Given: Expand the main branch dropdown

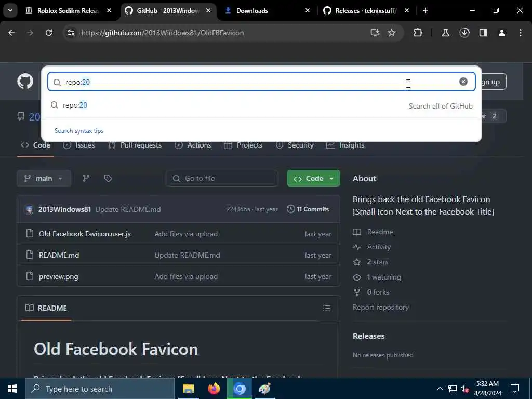Looking at the screenshot, I should 44,179.
